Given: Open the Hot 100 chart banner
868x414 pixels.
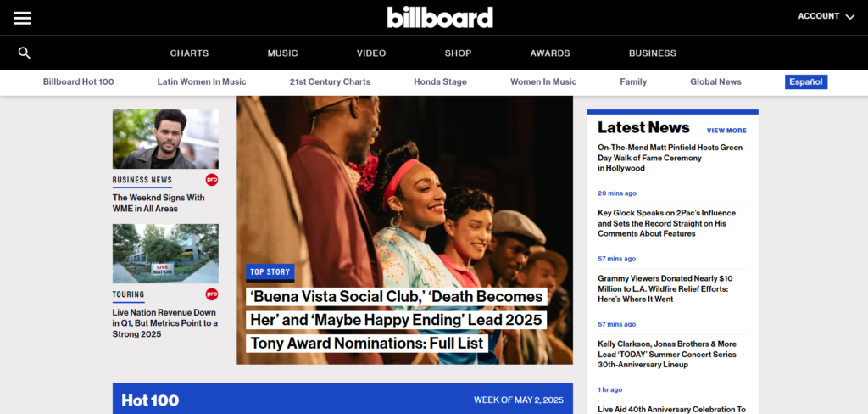Looking at the screenshot, I should point(342,399).
